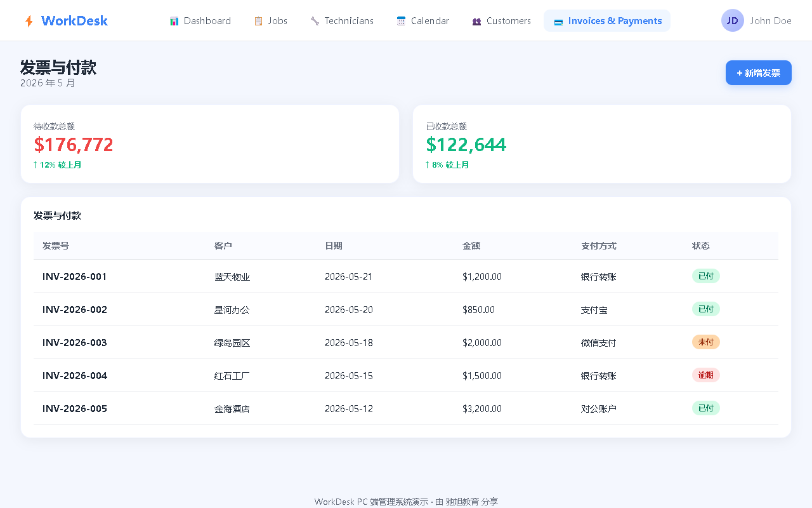812x508 pixels.
Task: Click the Dashboard chart icon in the nav
Action: pyautogui.click(x=174, y=21)
